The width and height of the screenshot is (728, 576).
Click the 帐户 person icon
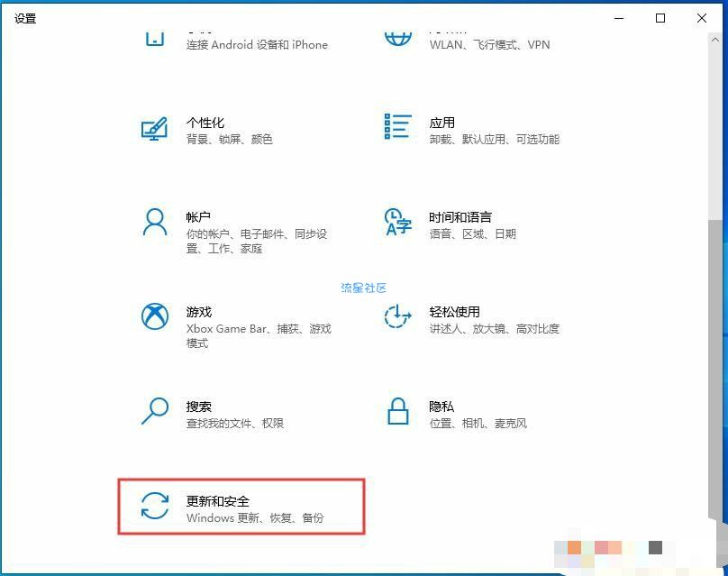coord(155,223)
